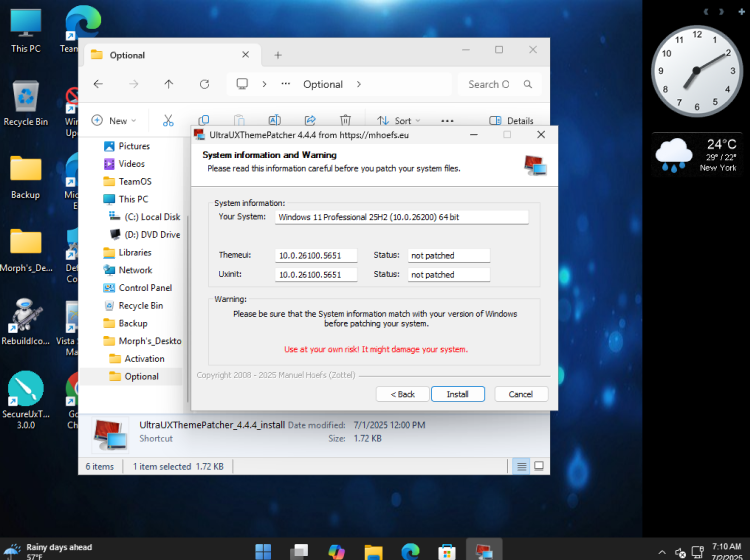
Task: Open Task View from the taskbar
Action: pyautogui.click(x=299, y=551)
